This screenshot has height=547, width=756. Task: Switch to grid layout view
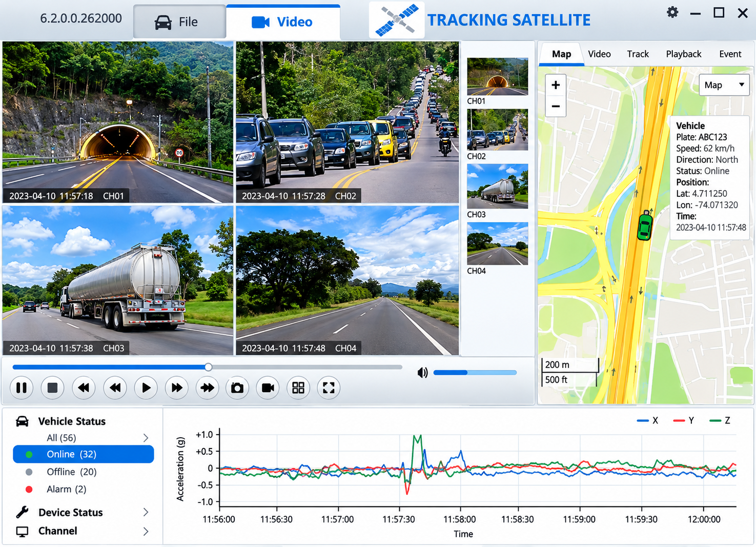pos(298,388)
